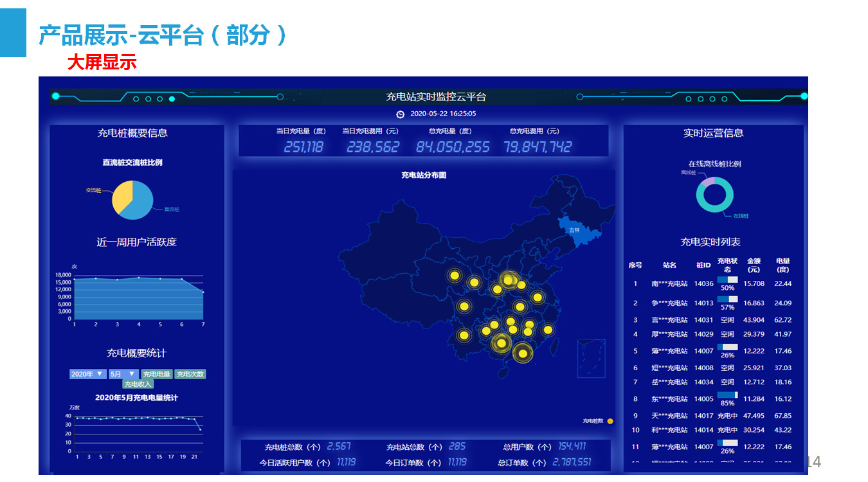Toggle the 充电桩数 legend label on the map
The width and height of the screenshot is (868, 482).
pyautogui.click(x=593, y=422)
